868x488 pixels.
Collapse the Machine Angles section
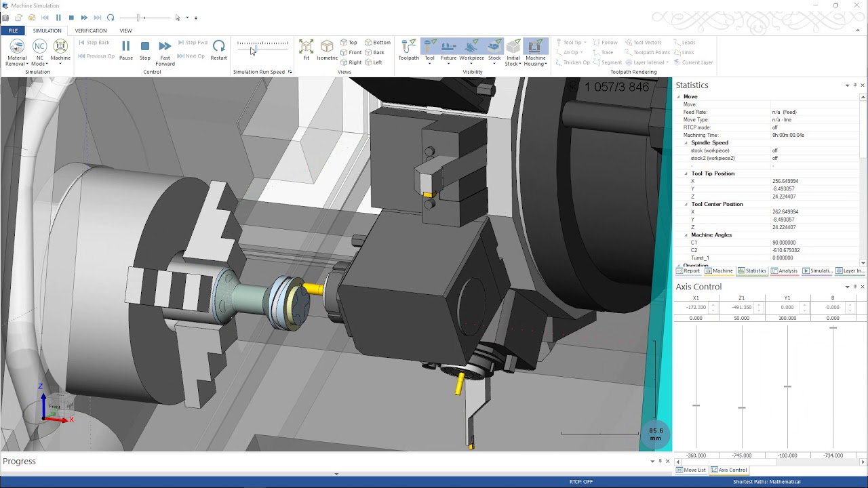click(686, 235)
